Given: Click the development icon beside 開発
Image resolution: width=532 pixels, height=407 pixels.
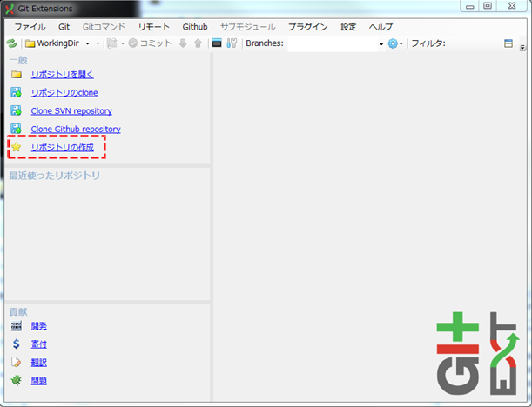Looking at the screenshot, I should [x=16, y=325].
